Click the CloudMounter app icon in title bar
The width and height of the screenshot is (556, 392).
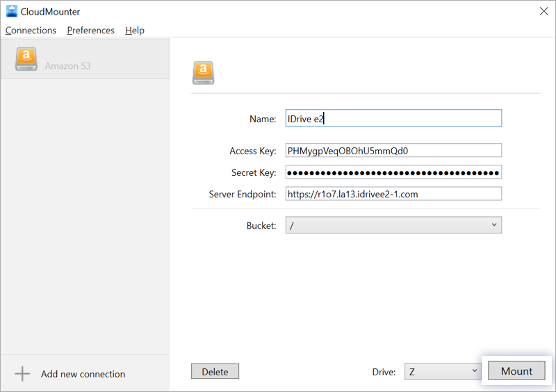click(12, 11)
